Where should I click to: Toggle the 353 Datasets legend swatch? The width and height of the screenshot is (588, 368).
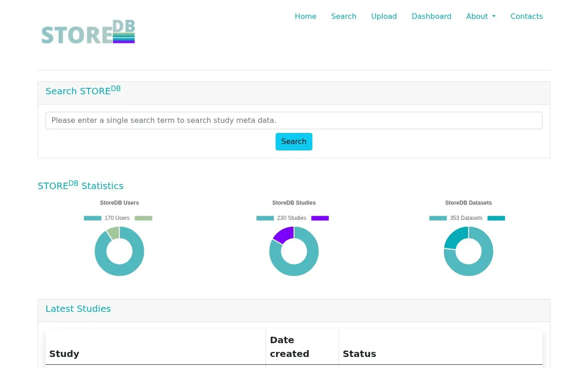[438, 218]
